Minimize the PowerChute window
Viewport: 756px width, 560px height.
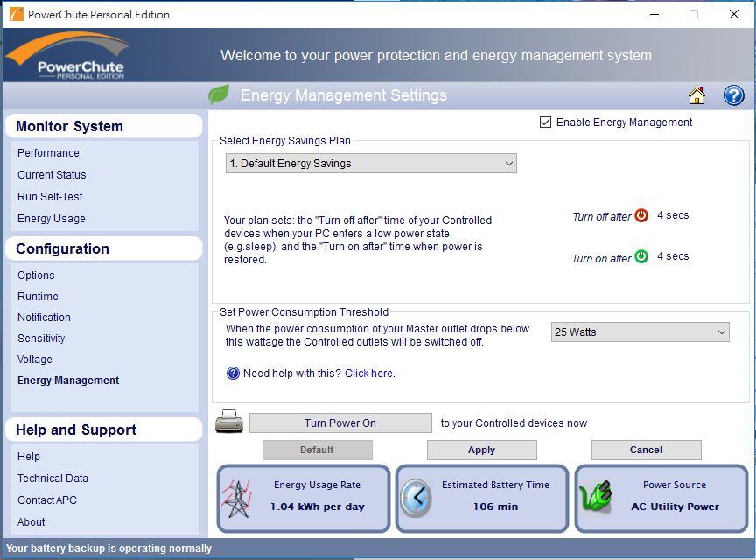pos(654,14)
